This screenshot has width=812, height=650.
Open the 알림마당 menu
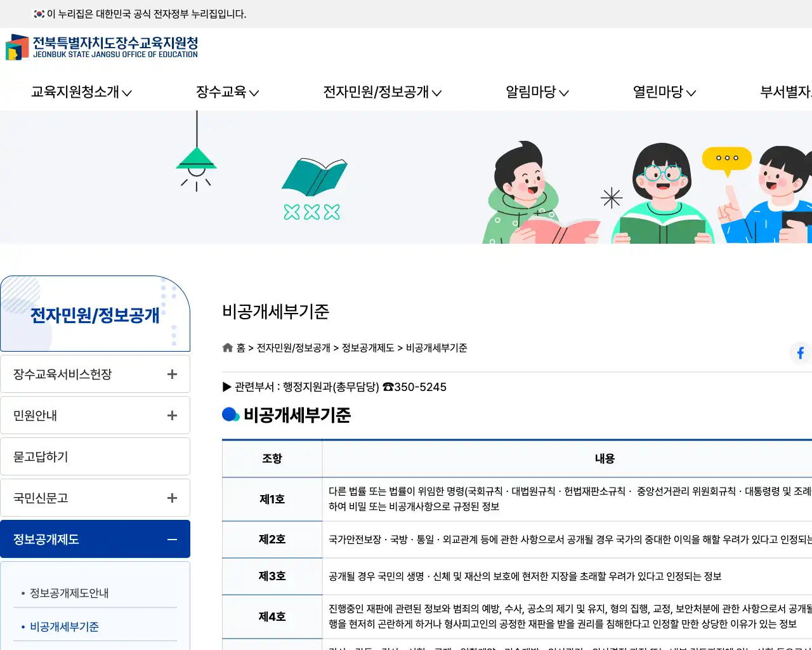click(x=537, y=92)
